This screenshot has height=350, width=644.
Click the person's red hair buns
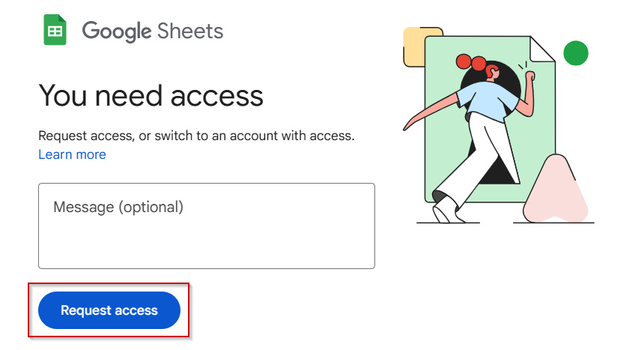click(x=471, y=62)
